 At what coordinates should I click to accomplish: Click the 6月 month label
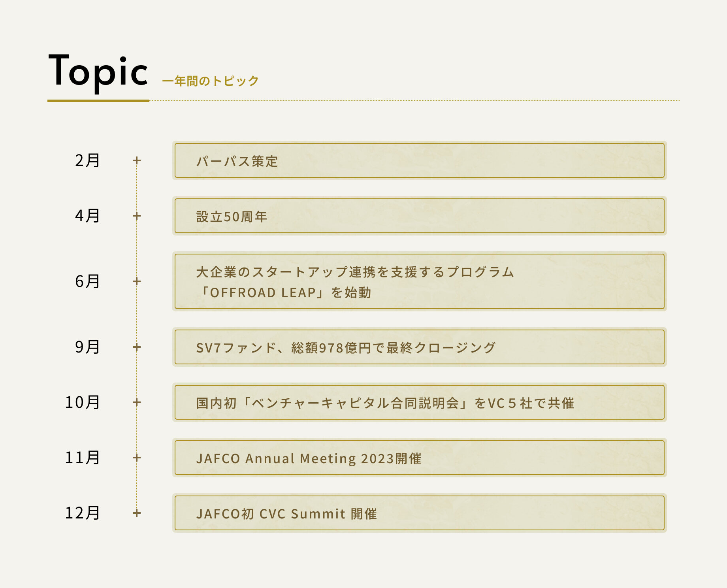[87, 281]
